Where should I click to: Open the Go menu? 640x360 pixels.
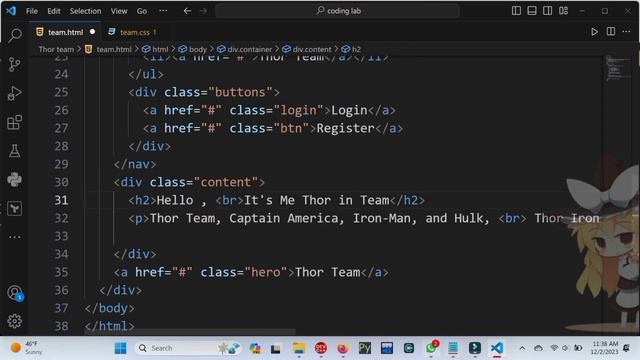pos(142,11)
